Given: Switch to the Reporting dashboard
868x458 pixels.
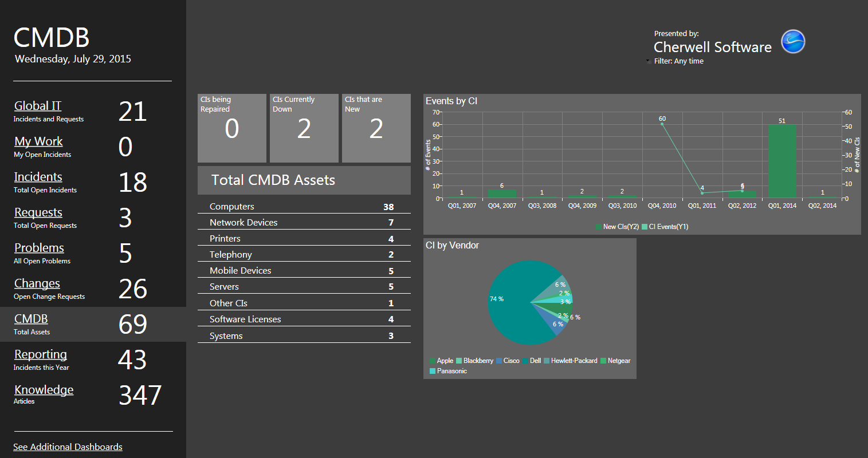Looking at the screenshot, I should tap(40, 354).
